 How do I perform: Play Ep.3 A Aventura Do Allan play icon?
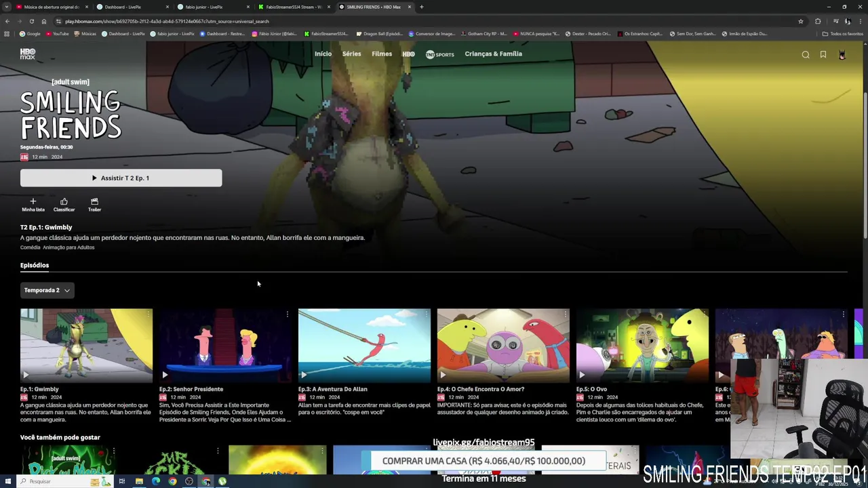pos(304,375)
